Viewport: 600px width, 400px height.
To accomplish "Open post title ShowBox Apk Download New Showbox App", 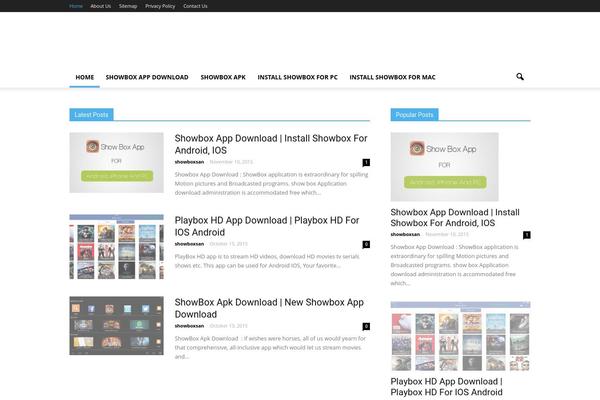I will [269, 308].
